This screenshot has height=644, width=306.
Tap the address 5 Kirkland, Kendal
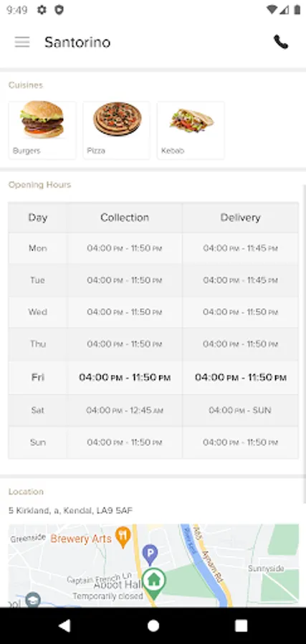[x=71, y=510]
